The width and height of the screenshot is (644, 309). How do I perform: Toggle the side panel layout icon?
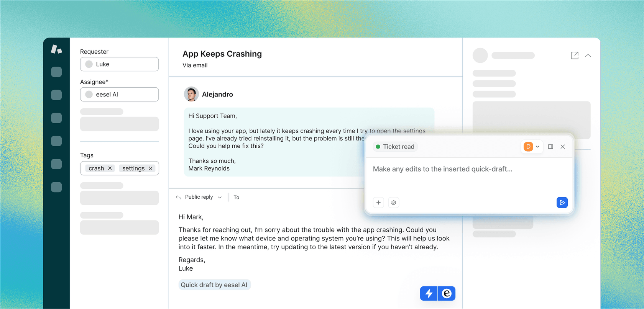click(550, 147)
